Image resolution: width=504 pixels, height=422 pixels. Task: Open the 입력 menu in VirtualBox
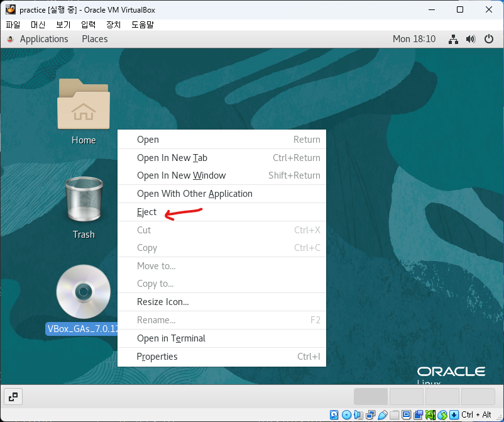point(88,25)
